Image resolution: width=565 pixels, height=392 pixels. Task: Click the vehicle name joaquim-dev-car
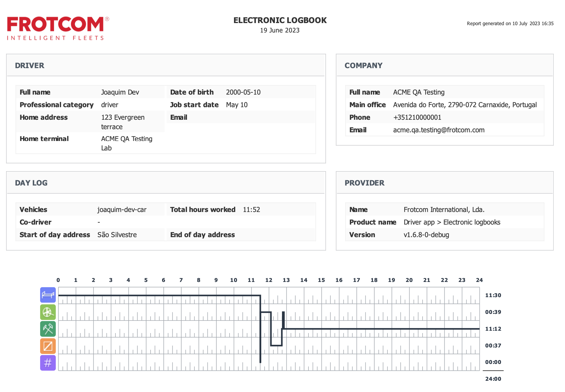click(122, 210)
